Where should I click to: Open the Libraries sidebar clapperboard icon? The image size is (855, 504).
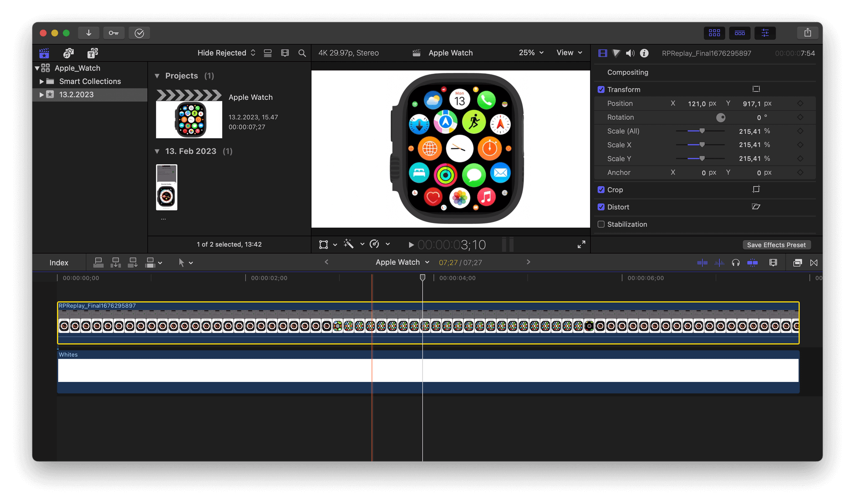(x=44, y=53)
